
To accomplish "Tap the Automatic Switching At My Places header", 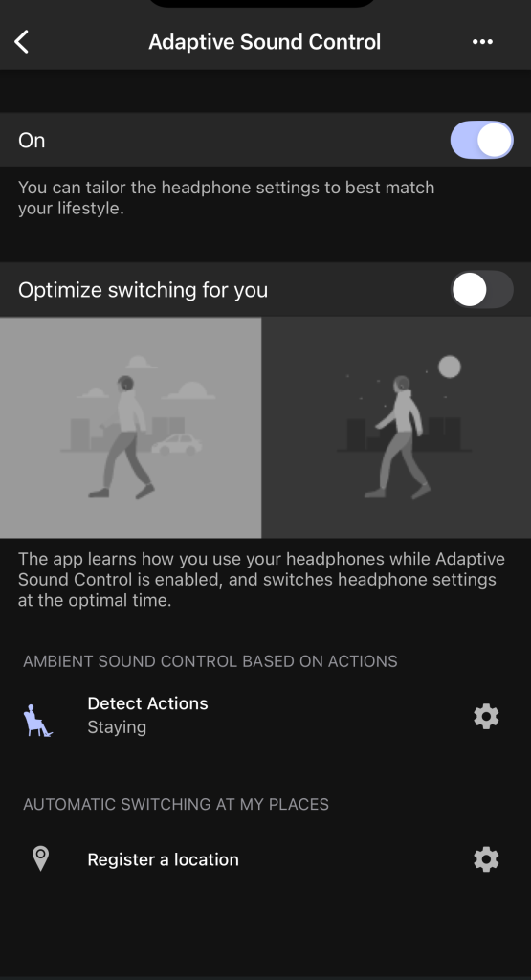I will click(175, 804).
